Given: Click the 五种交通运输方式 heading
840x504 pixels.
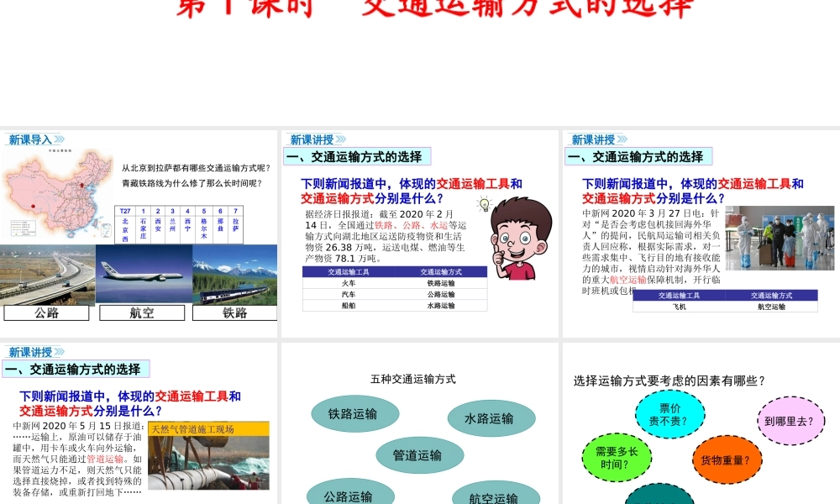Looking at the screenshot, I should (413, 379).
